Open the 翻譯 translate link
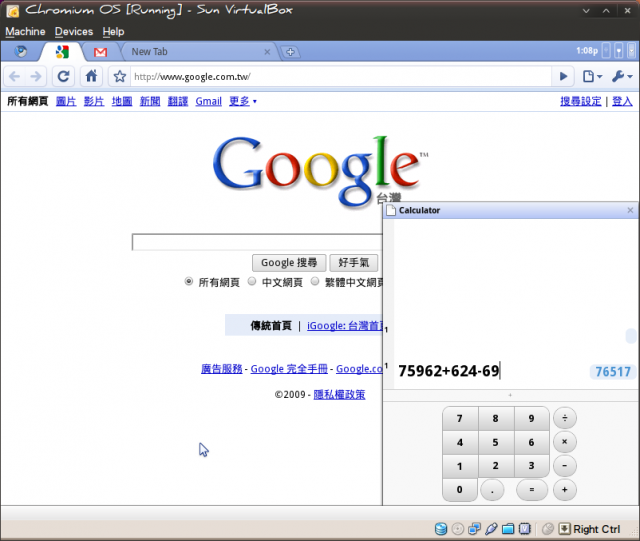 (178, 101)
